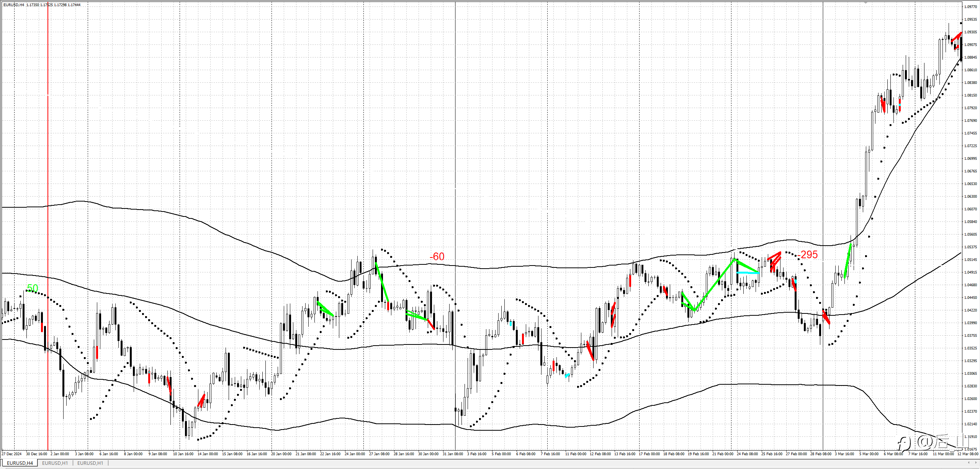Switch to the EURUSD,H4 chart tab

point(20,463)
